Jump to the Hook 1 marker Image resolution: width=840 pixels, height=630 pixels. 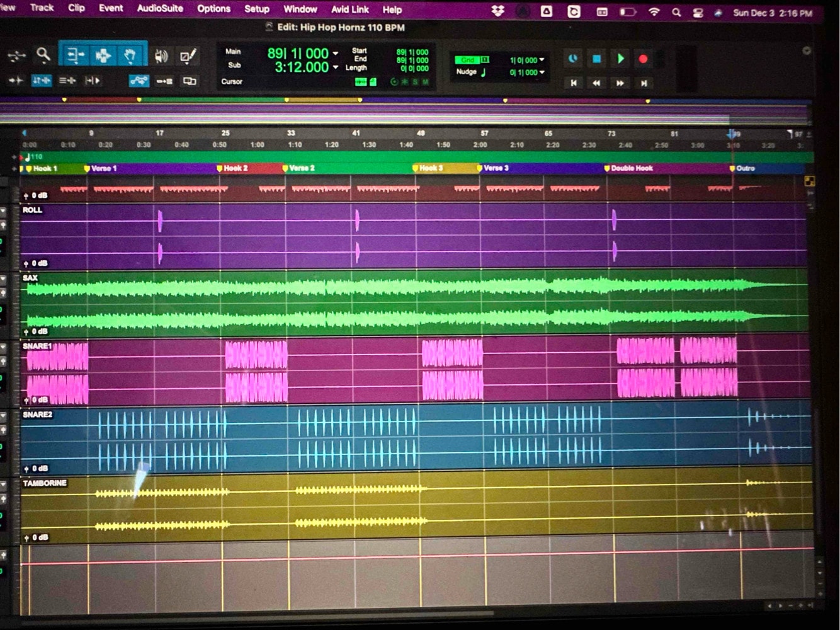(x=42, y=169)
